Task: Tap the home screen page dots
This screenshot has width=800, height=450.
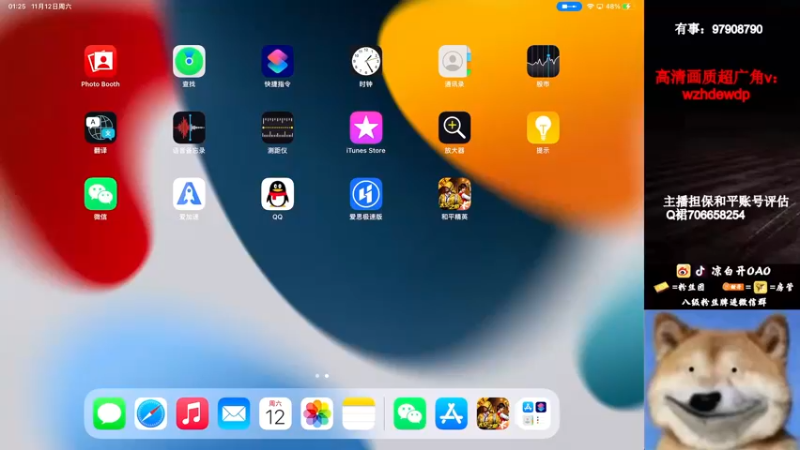Action: click(322, 376)
